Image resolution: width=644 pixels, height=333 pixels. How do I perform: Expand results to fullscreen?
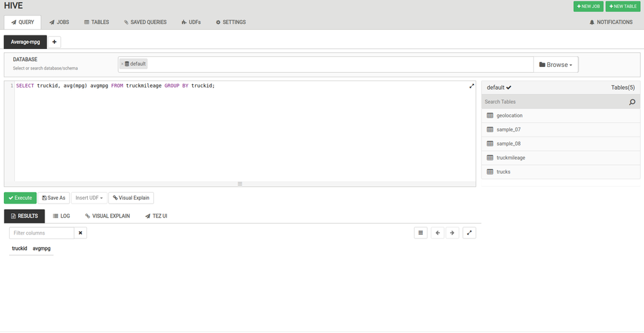469,233
